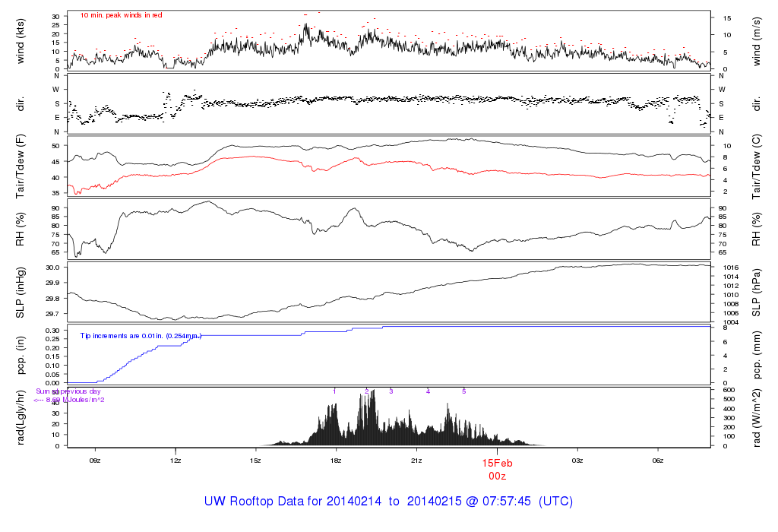Click the 'pcp. (in)' axis label
This screenshot has width=778, height=532.
(21, 356)
